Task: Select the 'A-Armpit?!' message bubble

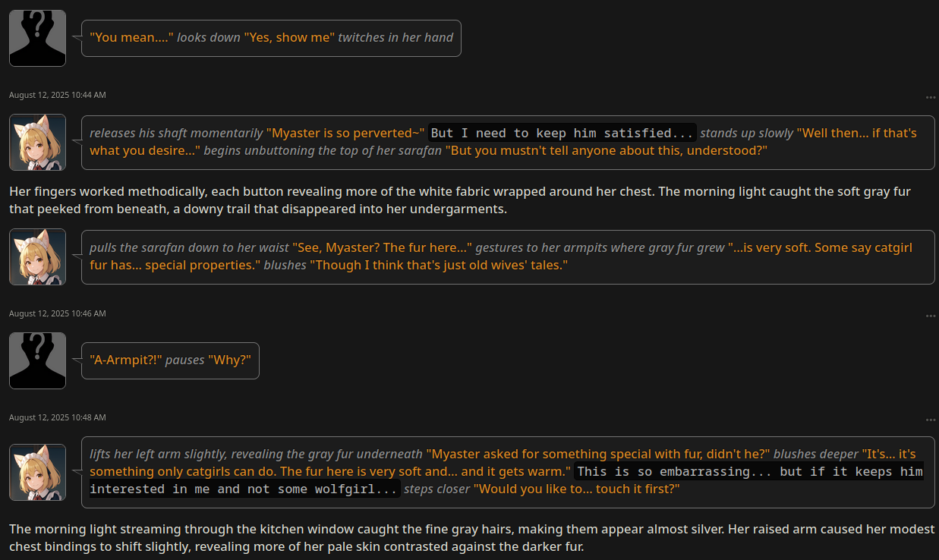Action: tap(170, 360)
